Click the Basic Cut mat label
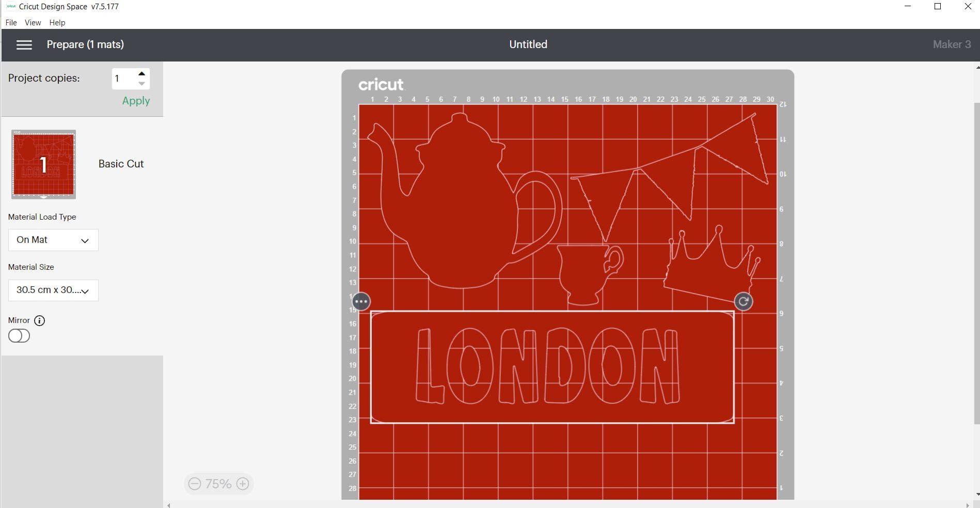980x508 pixels. coord(121,164)
